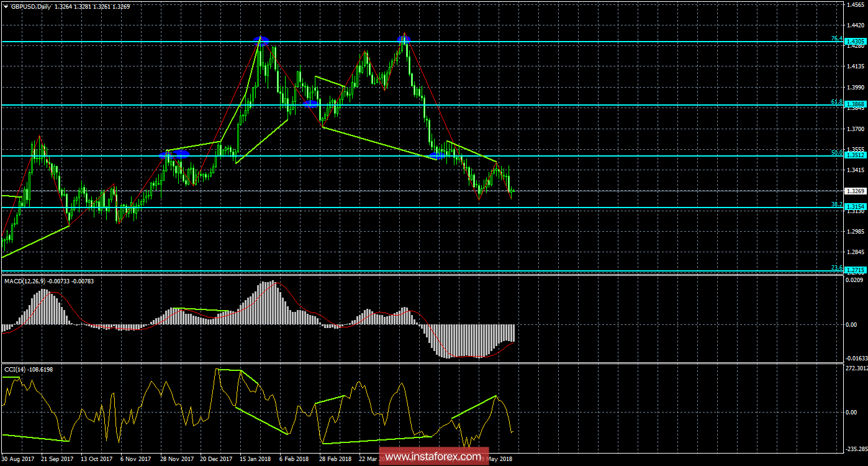Click the 1.4565 price scale value

(x=855, y=5)
